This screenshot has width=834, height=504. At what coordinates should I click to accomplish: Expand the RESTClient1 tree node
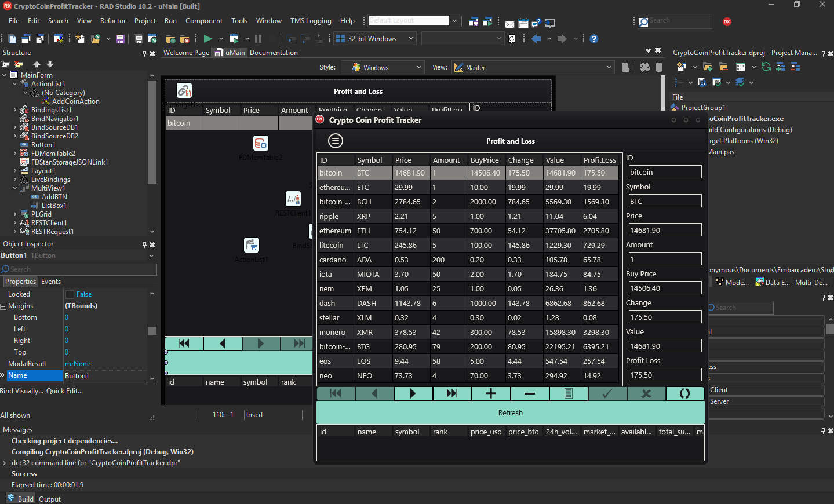15,223
